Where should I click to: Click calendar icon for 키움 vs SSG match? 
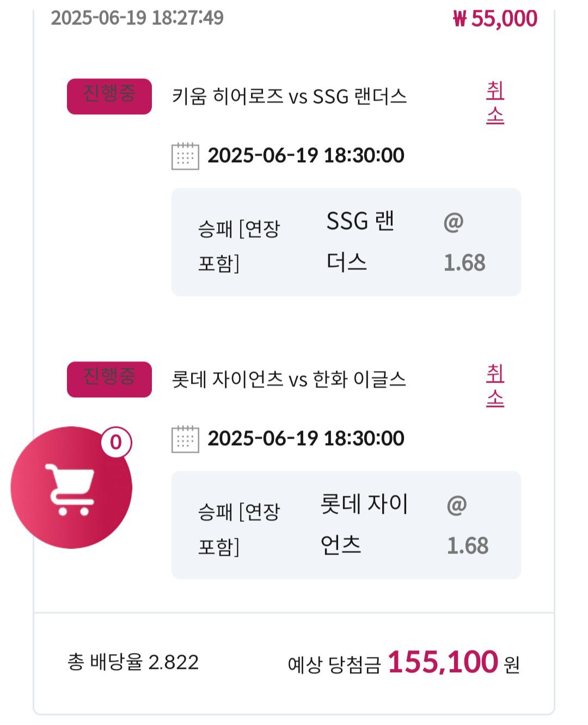click(x=185, y=156)
